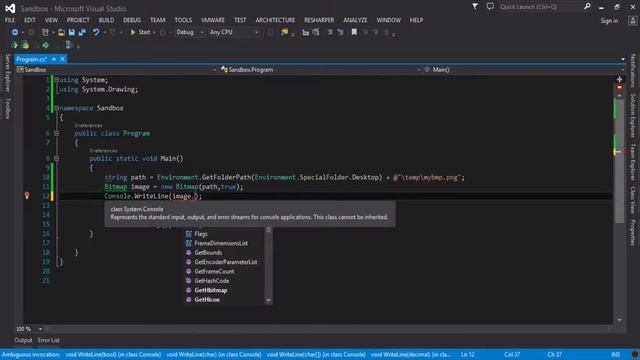Image resolution: width=640 pixels, height=360 pixels.
Task: Click the Find in Files icon
Action: point(284,32)
